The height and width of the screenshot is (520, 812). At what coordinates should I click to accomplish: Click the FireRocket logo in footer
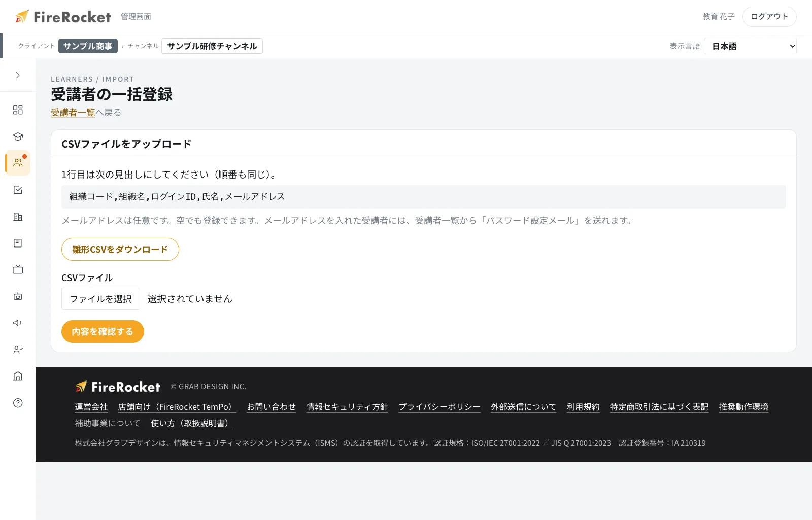tap(118, 387)
